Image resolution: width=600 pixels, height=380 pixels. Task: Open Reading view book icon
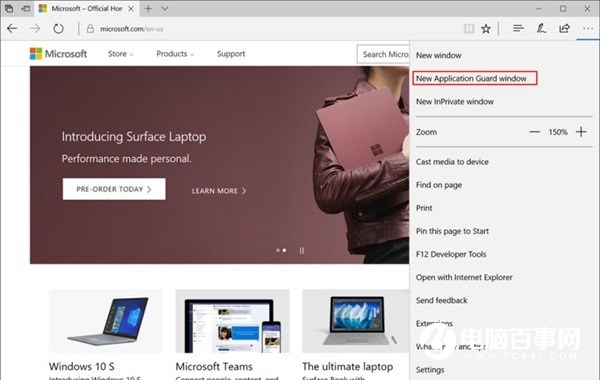click(469, 29)
